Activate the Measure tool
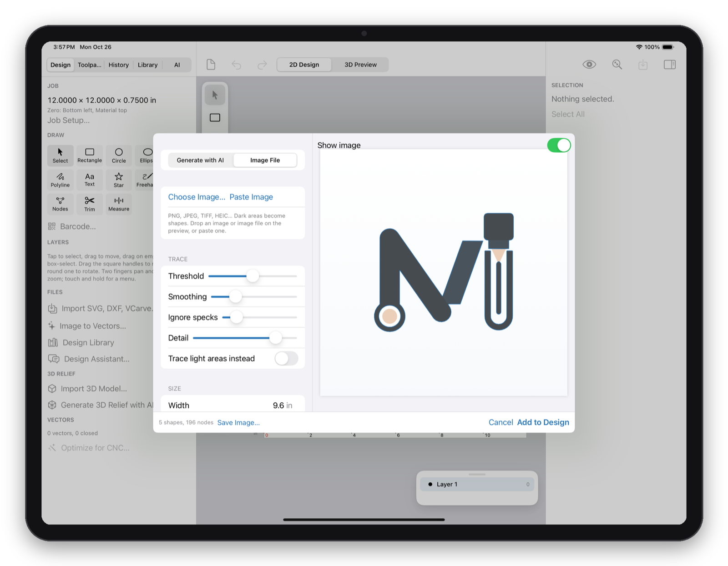Viewport: 728px width, 566px height. pos(119,204)
